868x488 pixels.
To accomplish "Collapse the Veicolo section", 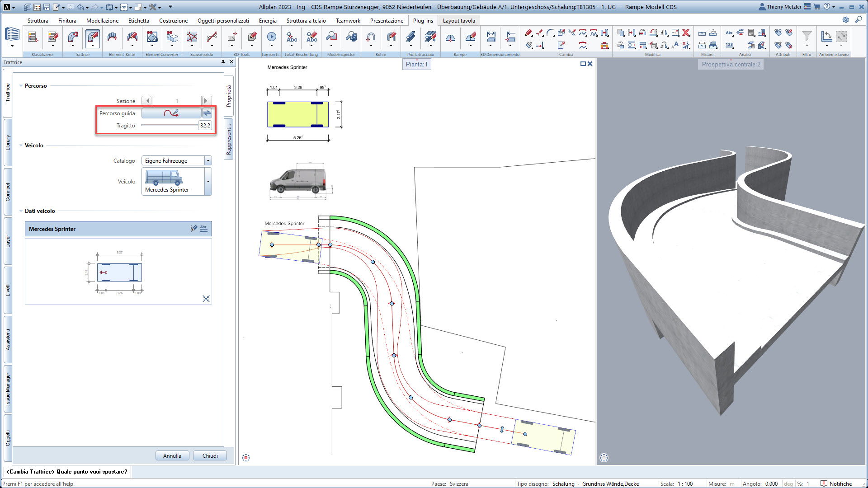I will click(21, 145).
